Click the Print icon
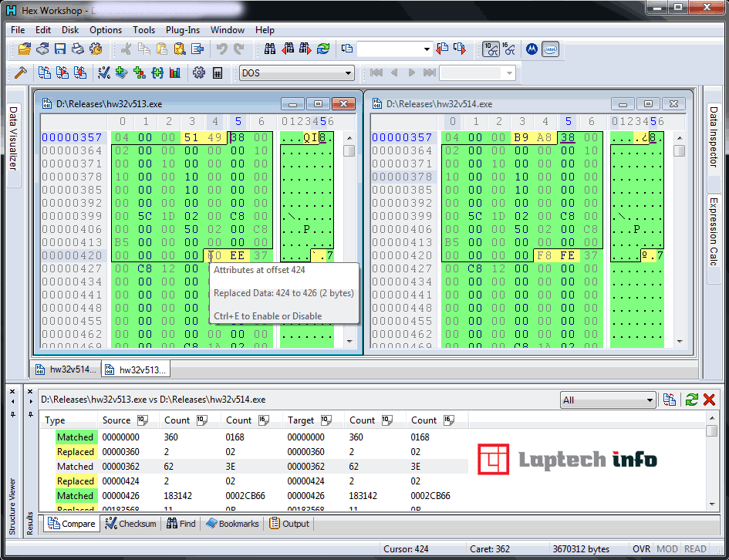Screen dimensions: 729x560 (x=78, y=49)
